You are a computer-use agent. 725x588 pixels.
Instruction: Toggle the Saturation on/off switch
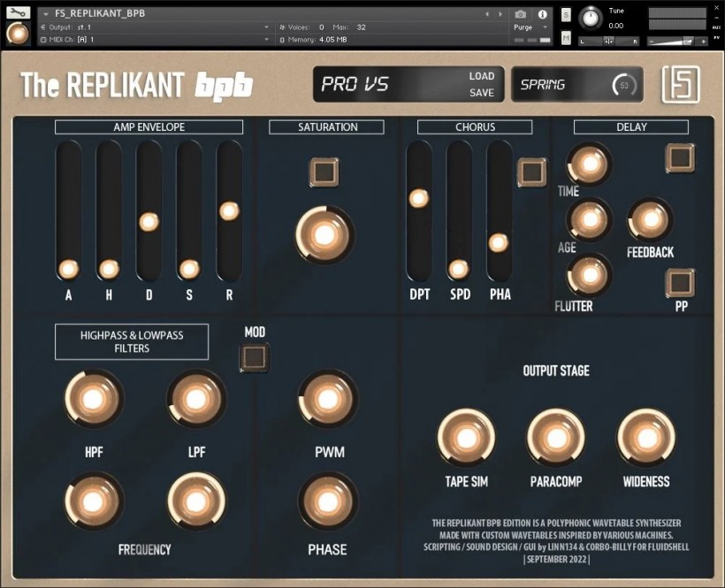click(324, 172)
